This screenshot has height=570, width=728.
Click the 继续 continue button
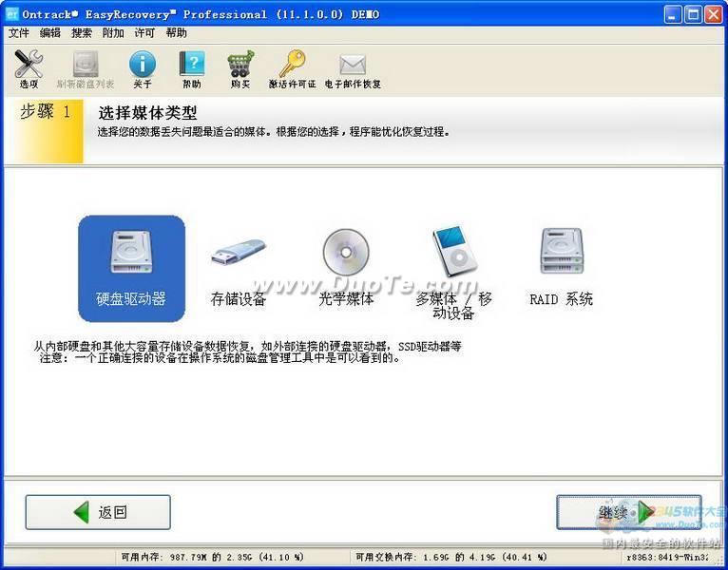628,512
